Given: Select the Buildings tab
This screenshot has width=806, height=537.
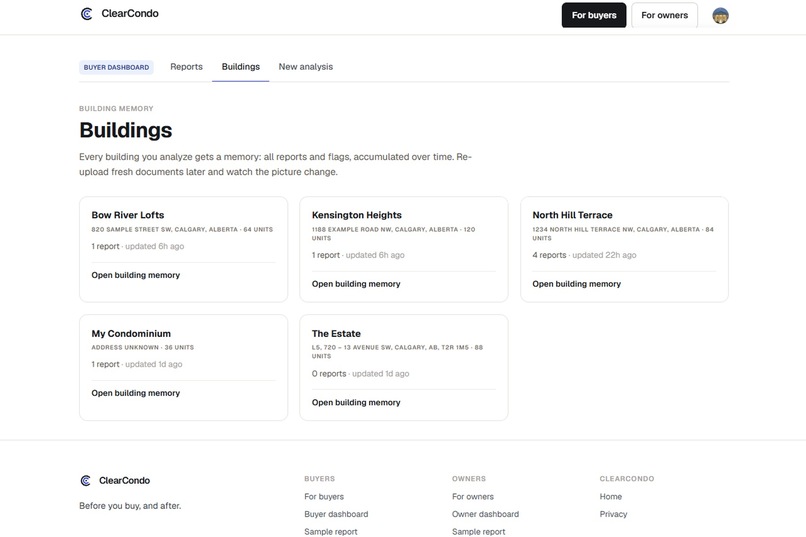Looking at the screenshot, I should point(241,67).
